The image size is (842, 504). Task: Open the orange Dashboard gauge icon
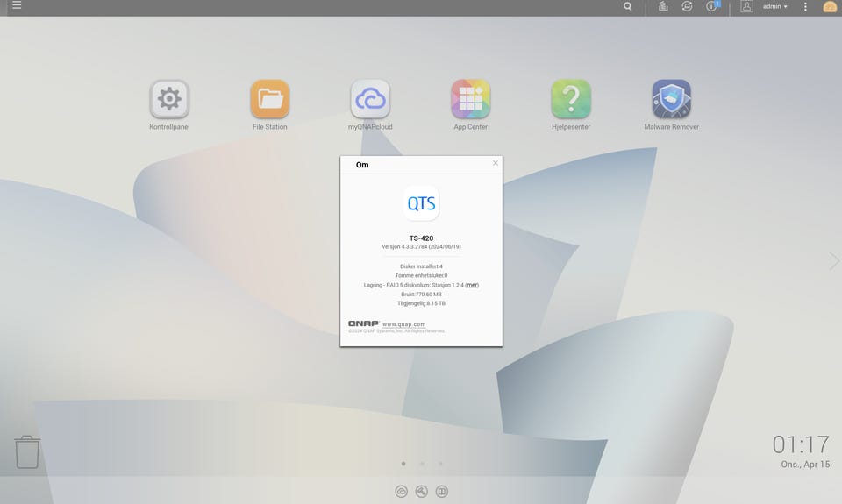point(830,6)
